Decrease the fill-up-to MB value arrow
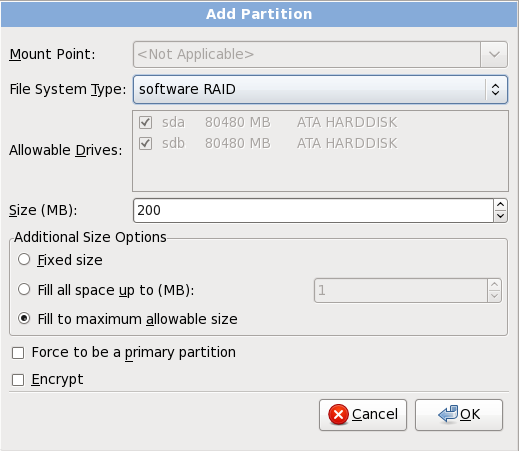 point(495,296)
